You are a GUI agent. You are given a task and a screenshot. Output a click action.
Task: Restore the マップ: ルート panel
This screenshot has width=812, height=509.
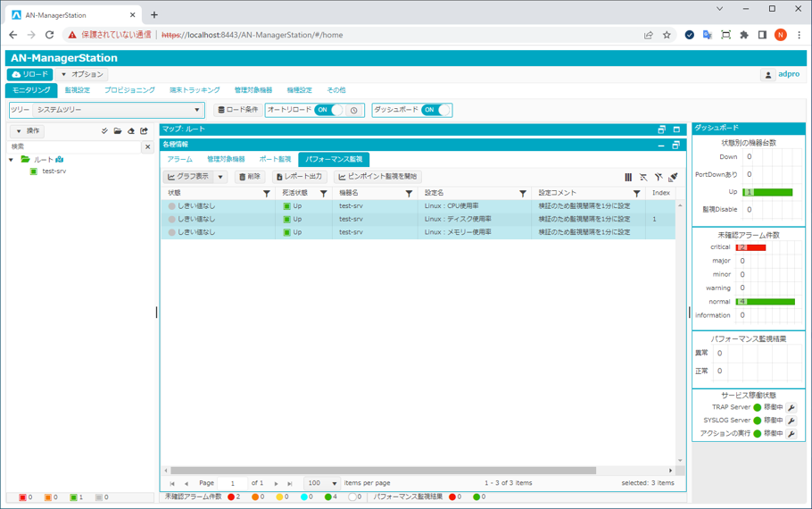661,129
